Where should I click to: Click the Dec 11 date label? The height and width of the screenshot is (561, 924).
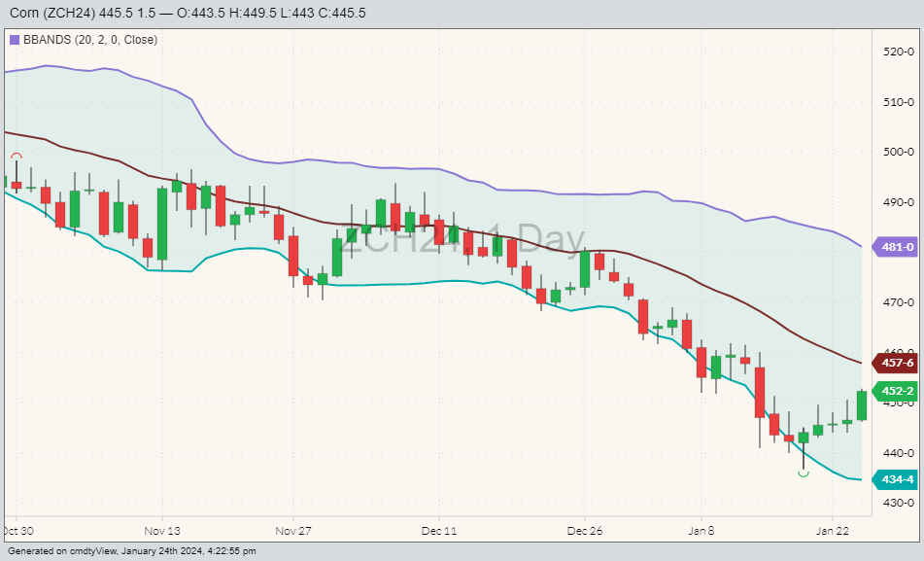tap(439, 531)
